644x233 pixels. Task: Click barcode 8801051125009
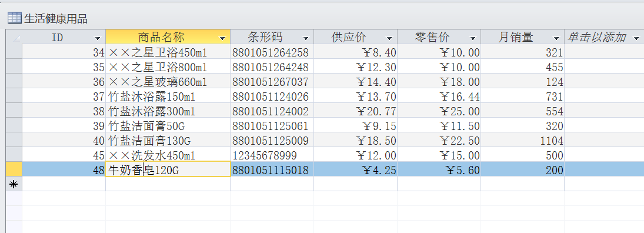pos(272,140)
